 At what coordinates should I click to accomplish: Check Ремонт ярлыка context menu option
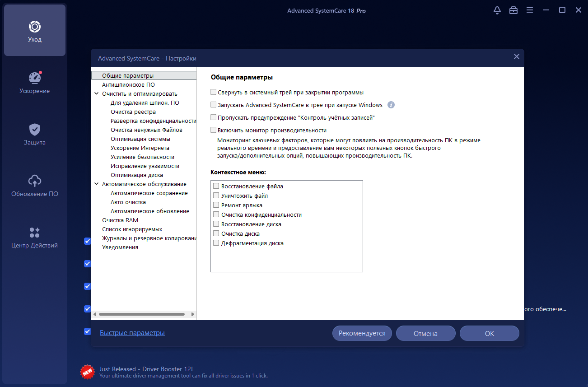pyautogui.click(x=216, y=205)
